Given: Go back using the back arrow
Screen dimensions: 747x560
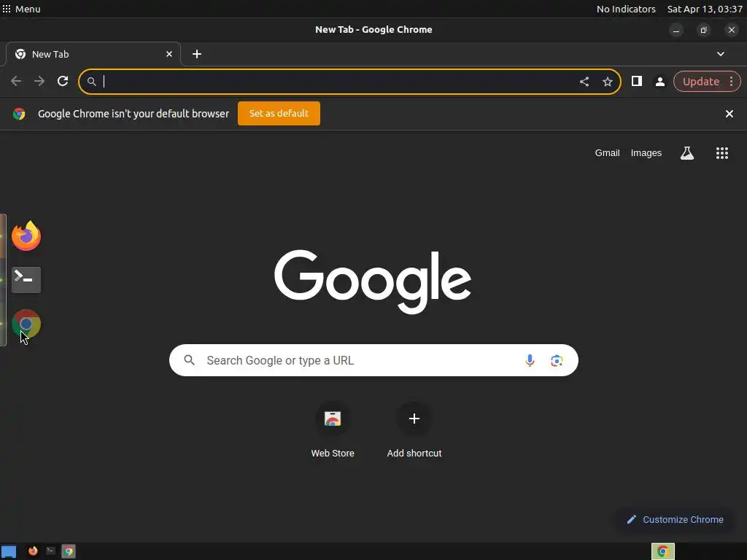Looking at the screenshot, I should pyautogui.click(x=16, y=82).
